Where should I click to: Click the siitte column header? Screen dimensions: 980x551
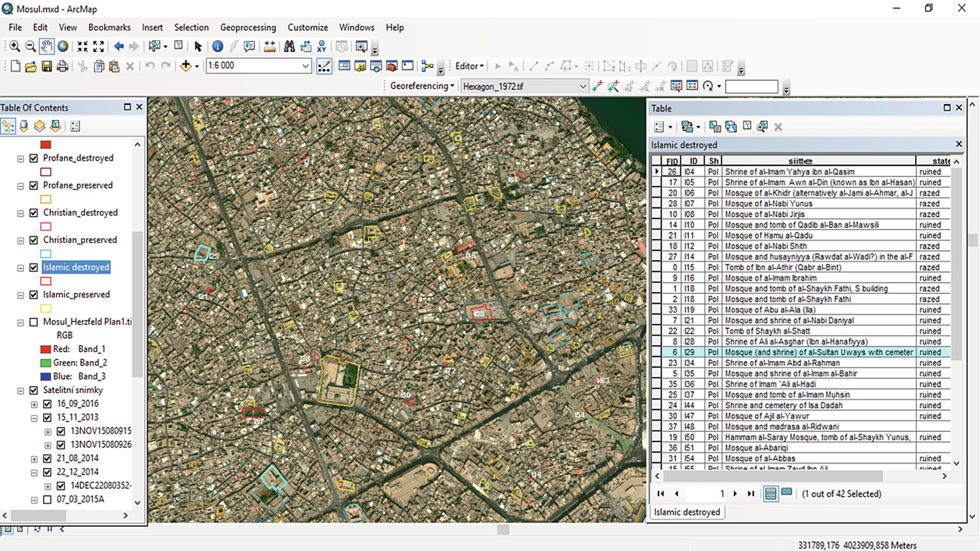pos(819,161)
